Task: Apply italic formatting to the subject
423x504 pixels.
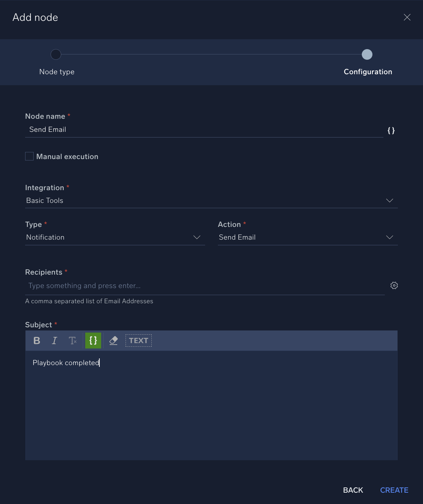Action: tap(54, 340)
